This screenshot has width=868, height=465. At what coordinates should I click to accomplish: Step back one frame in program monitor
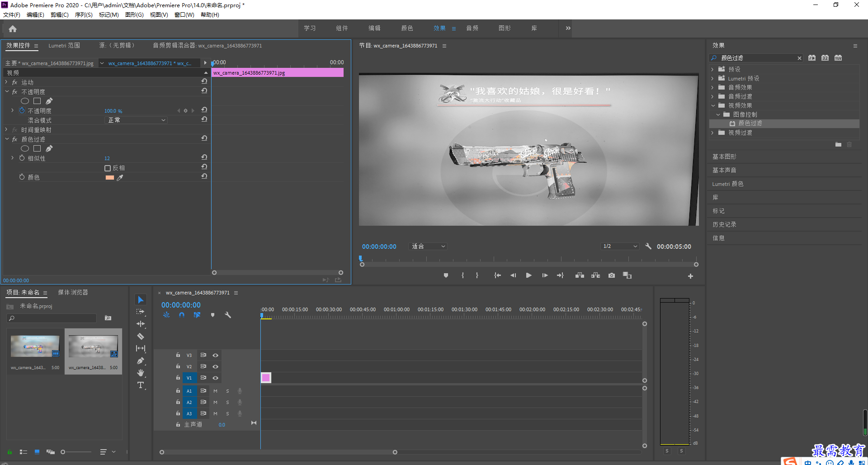513,275
